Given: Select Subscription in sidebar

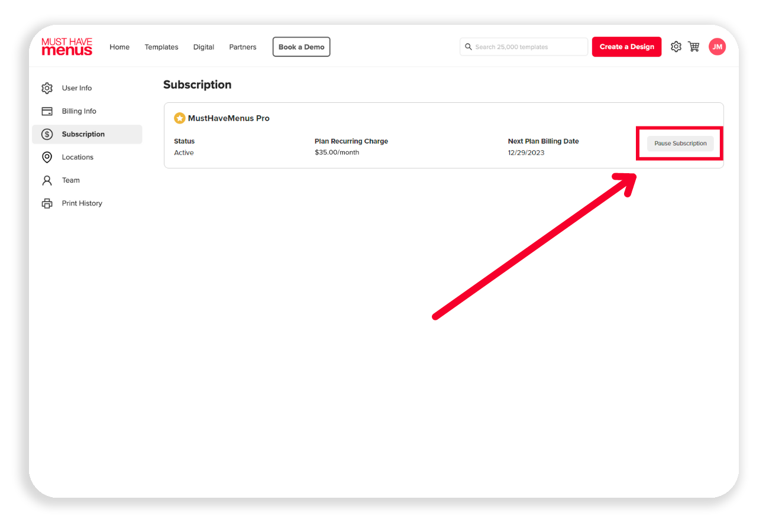Looking at the screenshot, I should pos(87,134).
